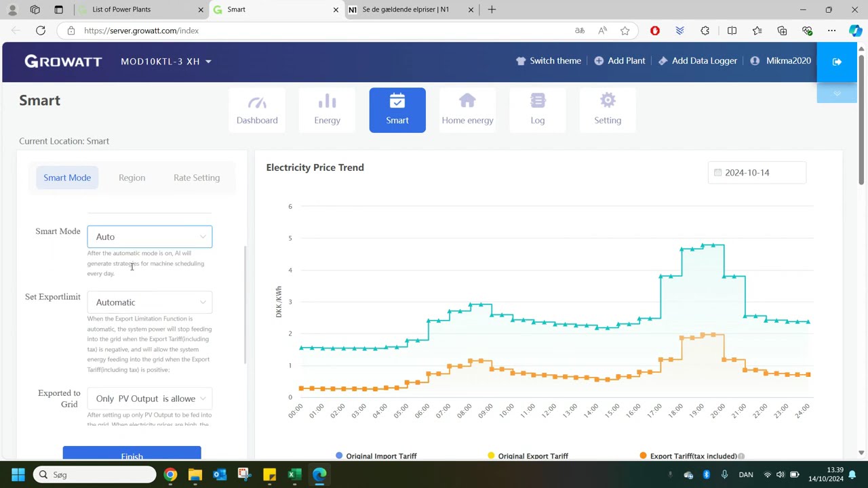Open browser Extensions puzzle icon
Image resolution: width=868 pixels, height=488 pixels.
pos(705,30)
